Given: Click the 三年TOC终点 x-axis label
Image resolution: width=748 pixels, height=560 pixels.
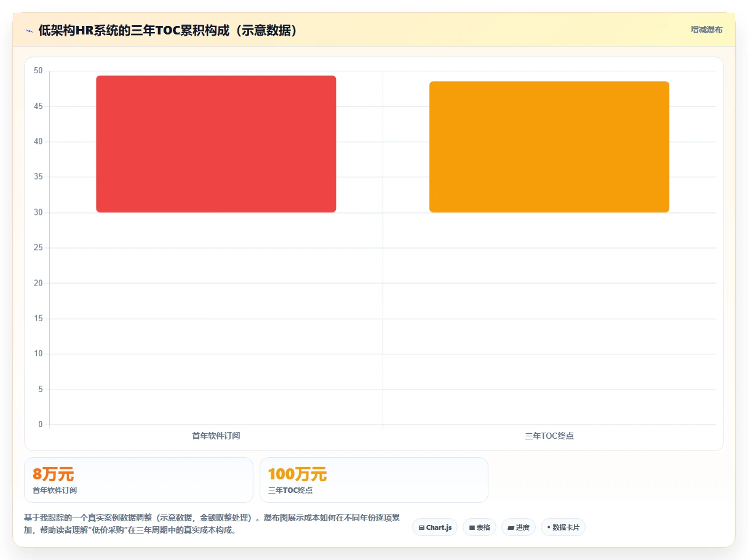Looking at the screenshot, I should [549, 436].
